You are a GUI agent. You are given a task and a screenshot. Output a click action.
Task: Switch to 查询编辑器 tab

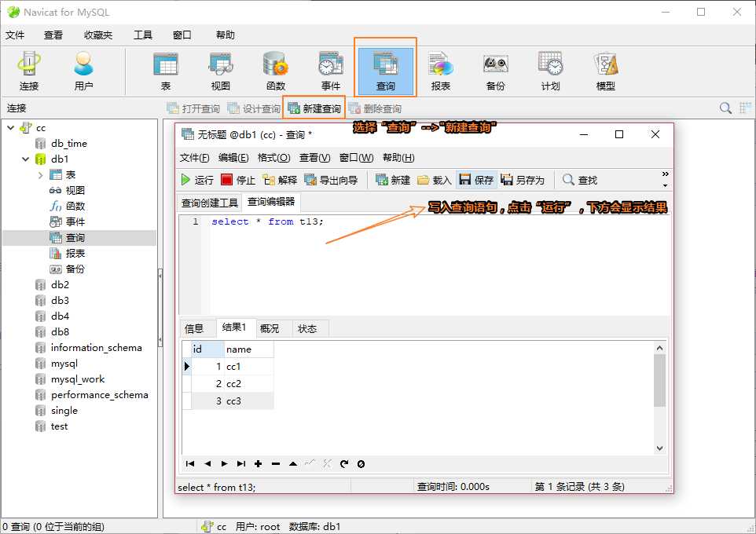(x=271, y=202)
